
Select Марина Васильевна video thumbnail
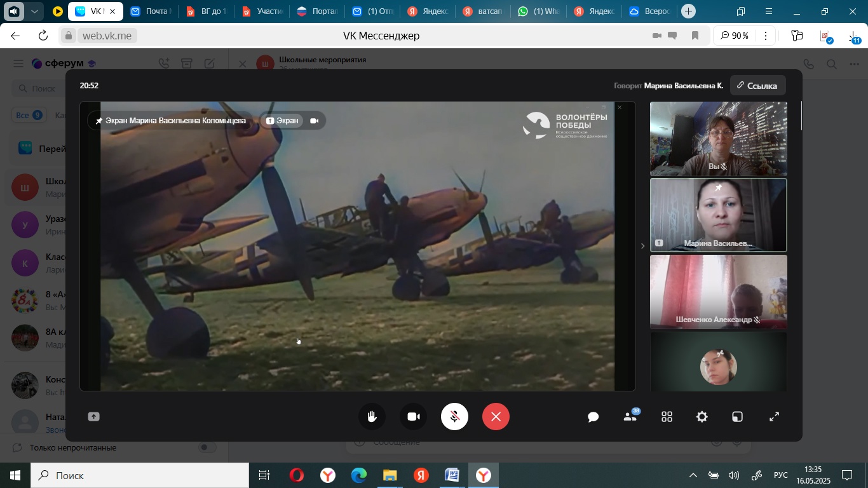click(x=718, y=215)
